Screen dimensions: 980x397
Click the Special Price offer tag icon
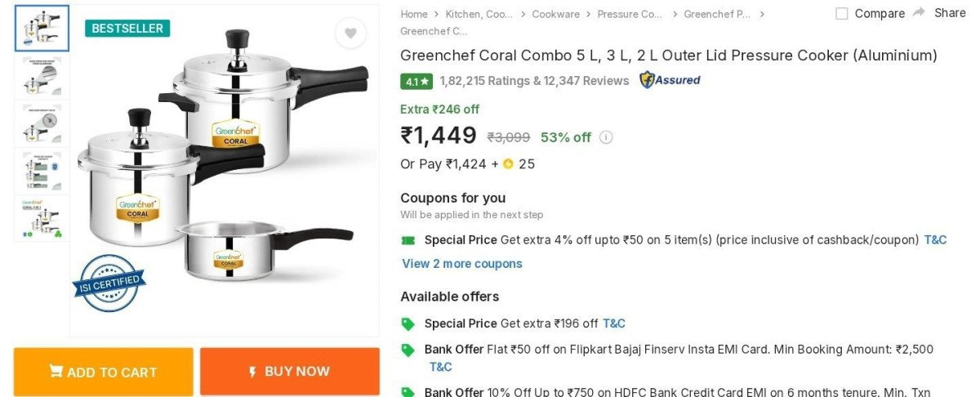pos(408,323)
